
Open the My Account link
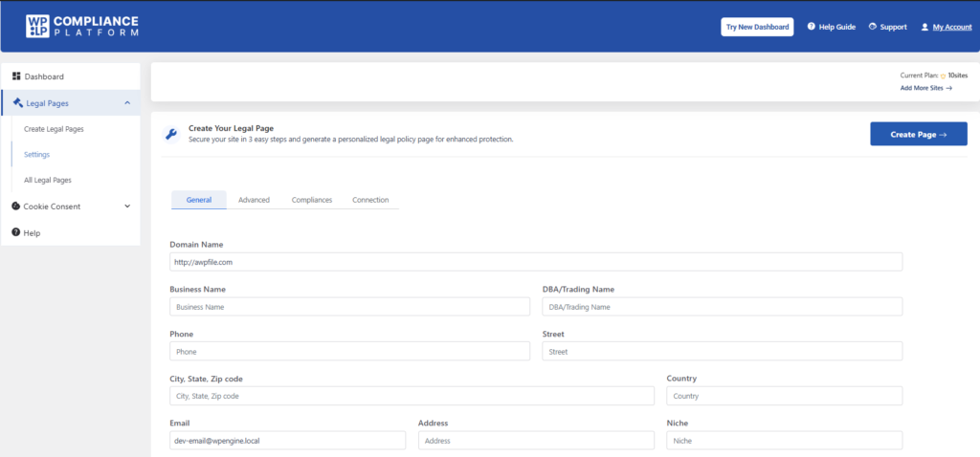click(952, 27)
